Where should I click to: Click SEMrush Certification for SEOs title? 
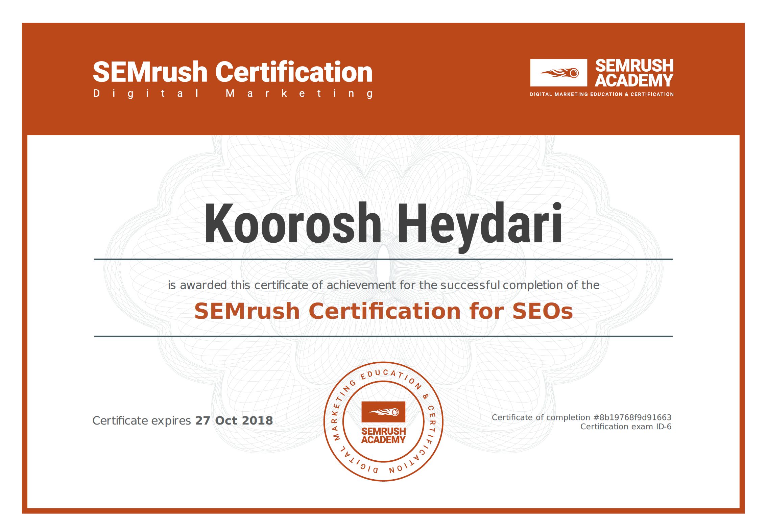(383, 311)
